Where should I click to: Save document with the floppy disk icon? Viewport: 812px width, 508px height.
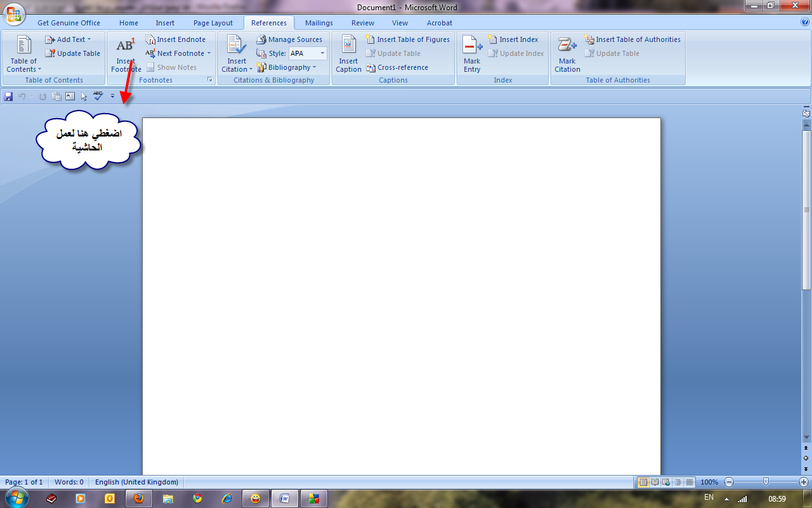[x=8, y=97]
